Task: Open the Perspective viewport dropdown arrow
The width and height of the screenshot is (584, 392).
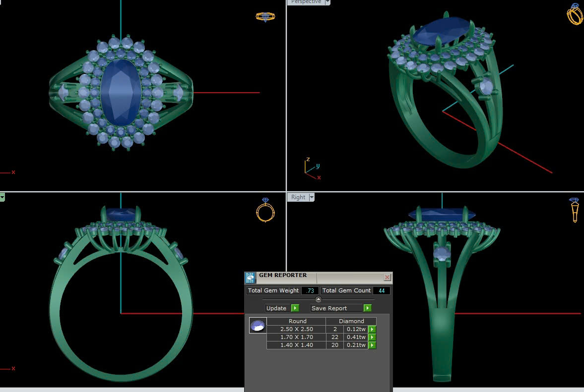Action: pos(327,2)
